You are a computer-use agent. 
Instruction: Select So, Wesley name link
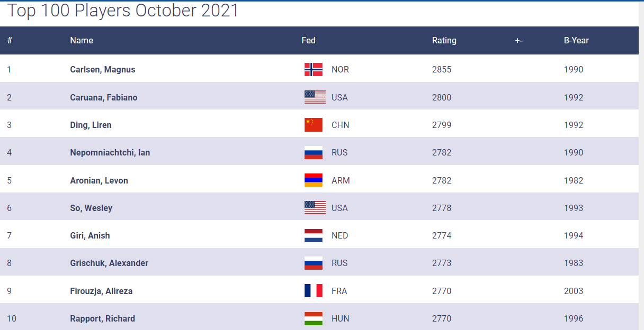point(91,208)
